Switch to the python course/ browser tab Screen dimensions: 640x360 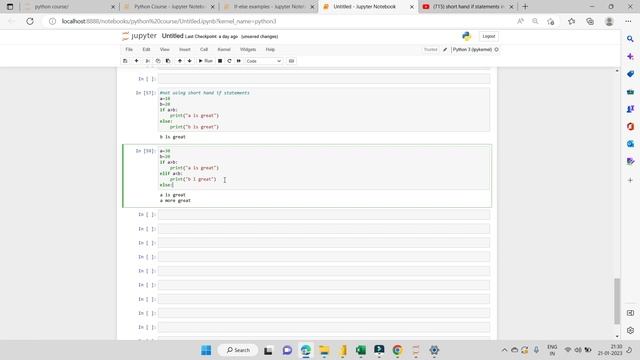point(69,7)
